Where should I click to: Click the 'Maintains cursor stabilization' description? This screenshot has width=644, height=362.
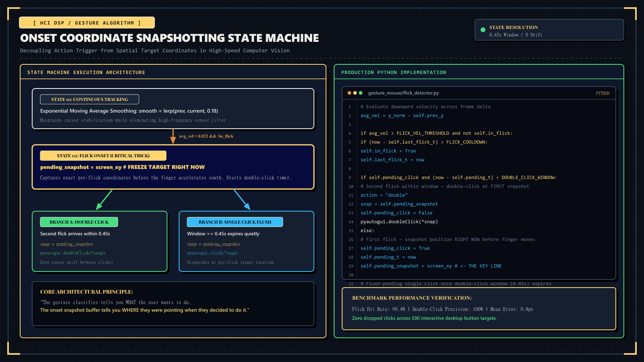[x=133, y=120]
